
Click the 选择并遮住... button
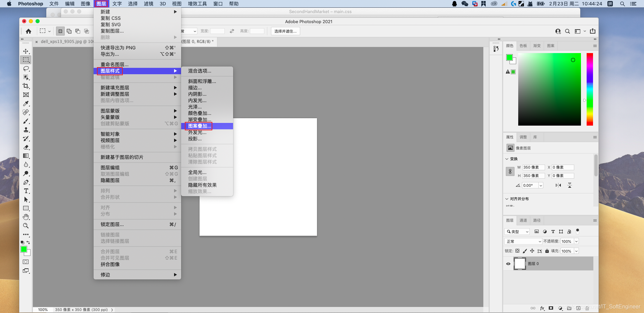point(285,31)
